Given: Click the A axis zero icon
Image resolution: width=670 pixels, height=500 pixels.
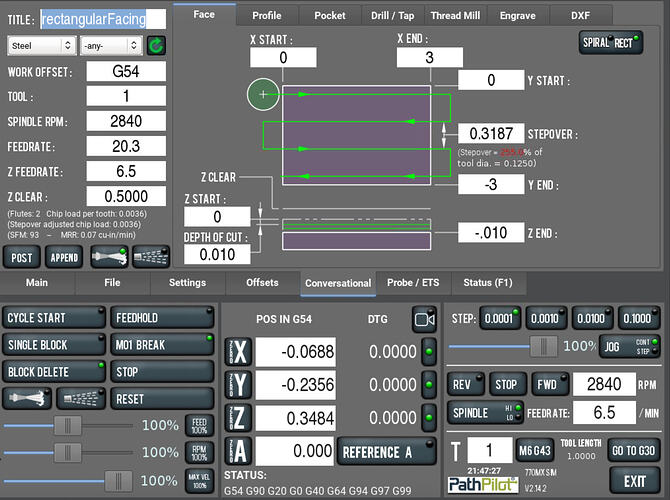Looking at the screenshot, I should [238, 450].
